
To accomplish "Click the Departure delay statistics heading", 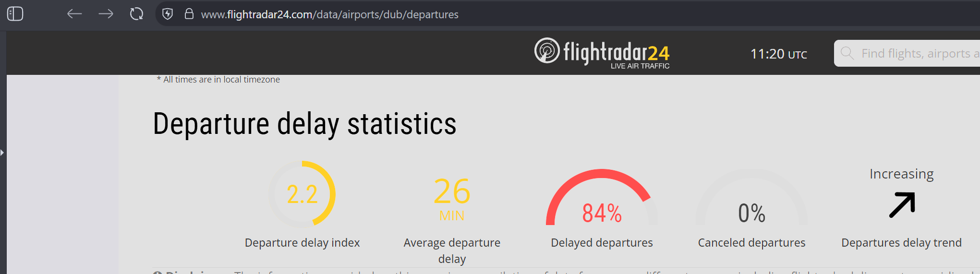I will pos(304,124).
